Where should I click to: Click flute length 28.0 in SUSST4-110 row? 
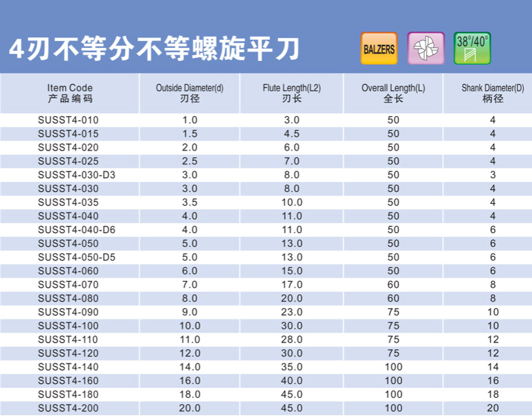(x=291, y=339)
